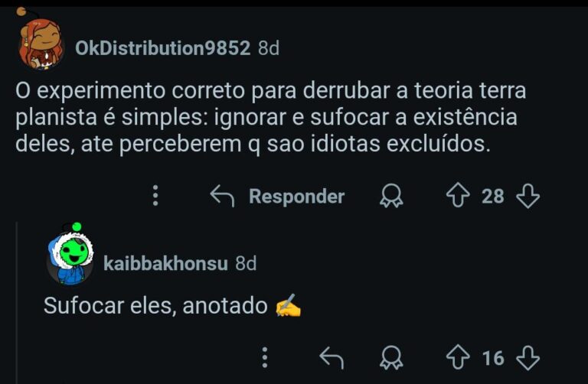Open the three-dot menu on OkDistribution9852's comment
This screenshot has height=384, width=588.
[x=155, y=197]
